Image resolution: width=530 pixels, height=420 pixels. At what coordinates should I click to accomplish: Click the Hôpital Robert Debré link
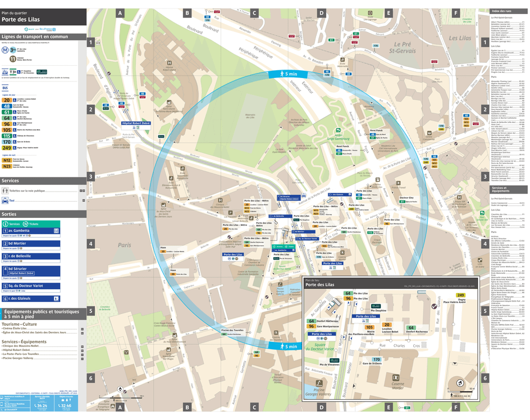point(22,273)
